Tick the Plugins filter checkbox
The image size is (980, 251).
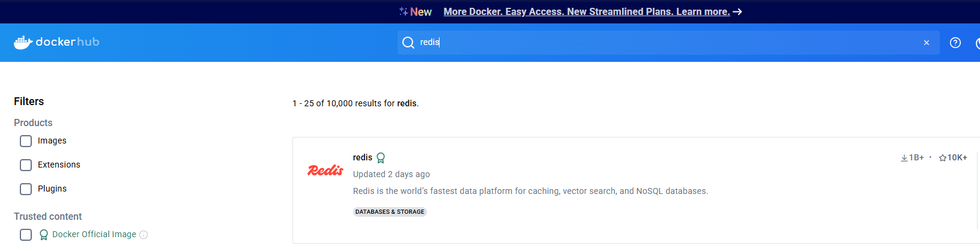pyautogui.click(x=26, y=189)
